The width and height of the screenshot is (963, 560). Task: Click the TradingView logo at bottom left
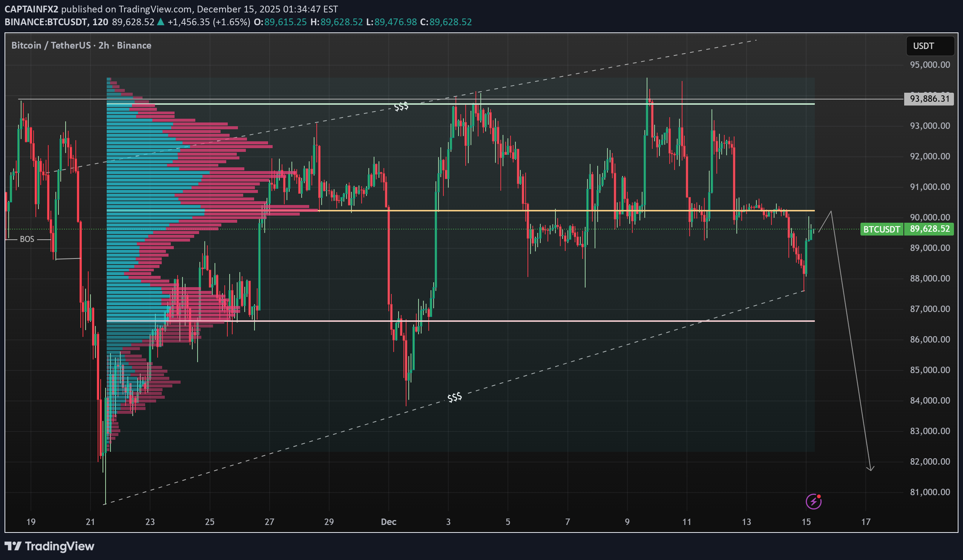[x=50, y=546]
